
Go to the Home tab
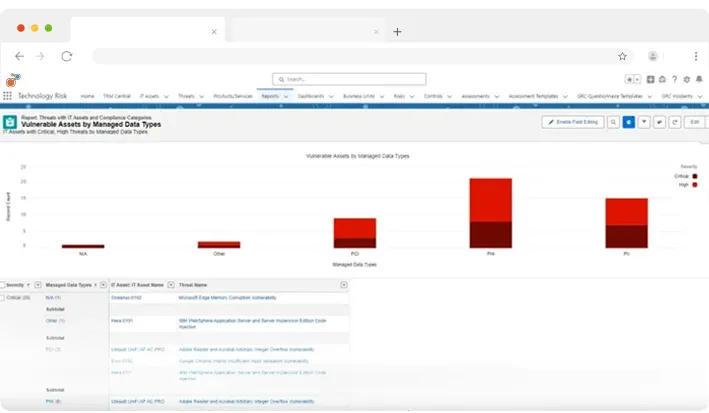(x=87, y=96)
